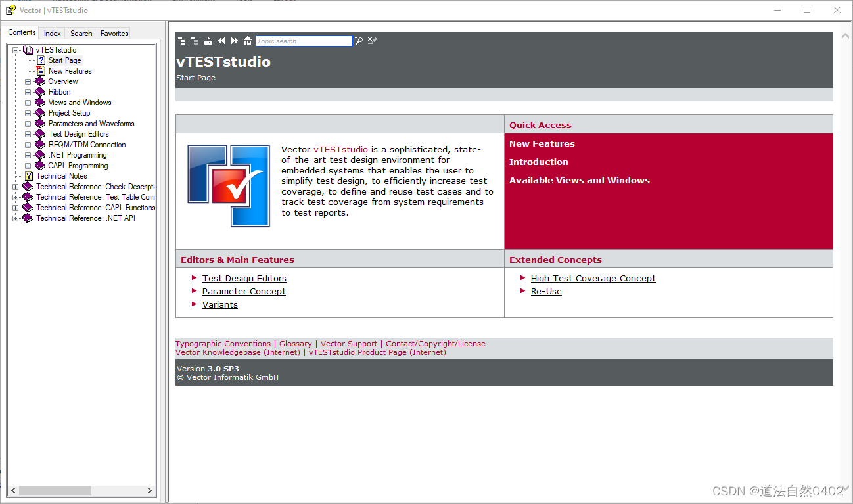Switch to the Index tab
Viewport: 853px width, 504px height.
tap(52, 33)
